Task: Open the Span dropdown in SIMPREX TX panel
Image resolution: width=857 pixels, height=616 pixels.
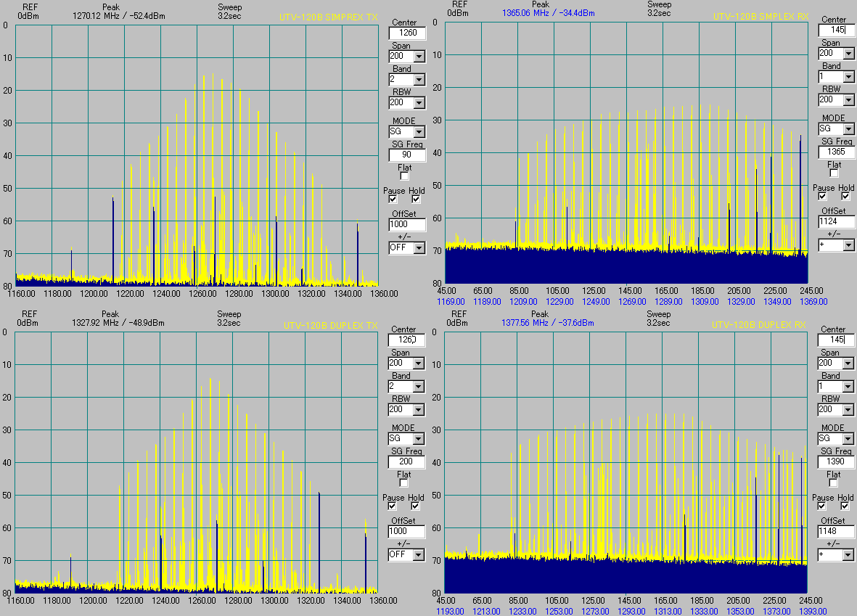Action: tap(419, 56)
